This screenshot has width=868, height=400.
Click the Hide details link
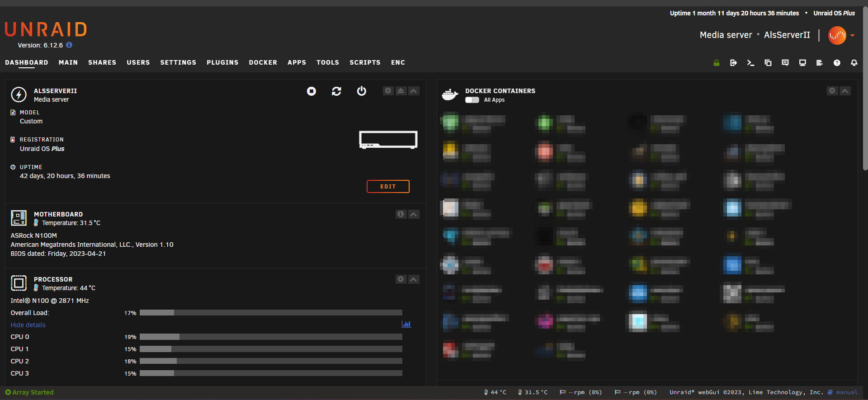tap(28, 325)
